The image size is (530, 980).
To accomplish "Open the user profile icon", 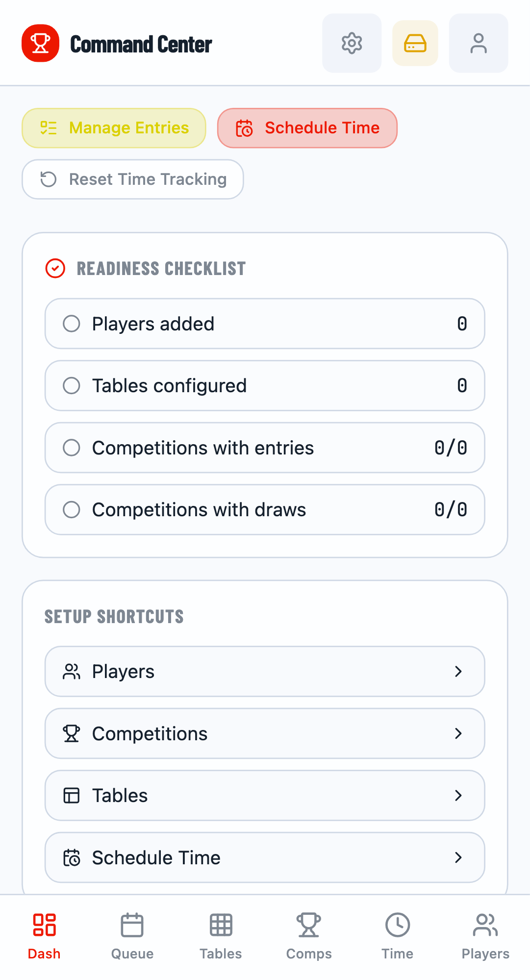I will click(x=478, y=43).
